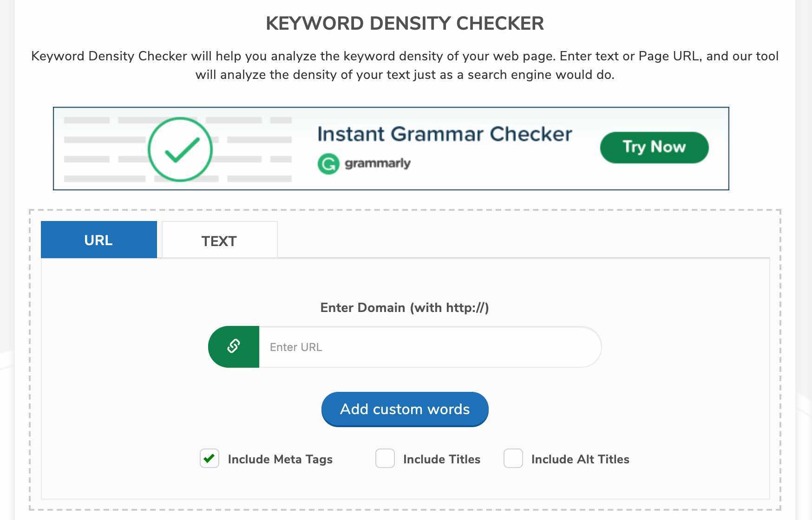Uncheck the Include Meta Tags checkbox

click(210, 459)
